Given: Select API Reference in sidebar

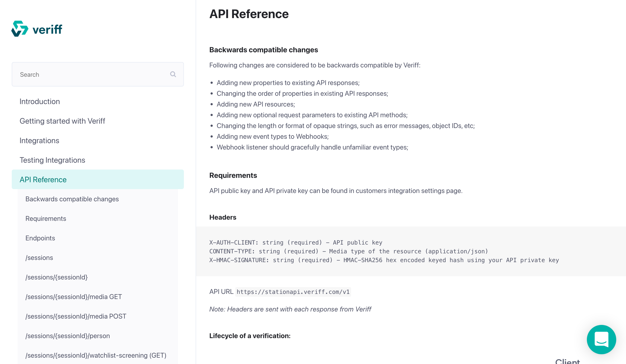Looking at the screenshot, I should [98, 179].
